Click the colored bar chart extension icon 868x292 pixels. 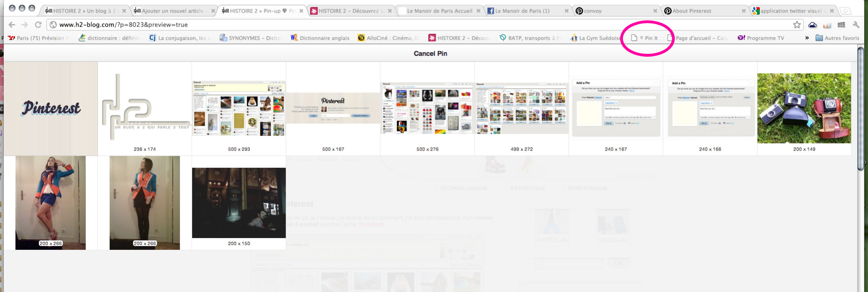click(x=827, y=25)
